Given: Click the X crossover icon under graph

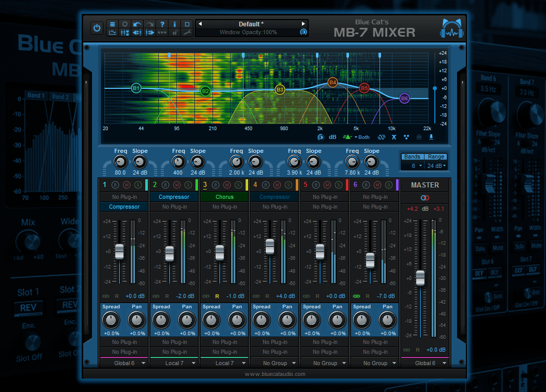Looking at the screenshot, I should pyautogui.click(x=394, y=137).
